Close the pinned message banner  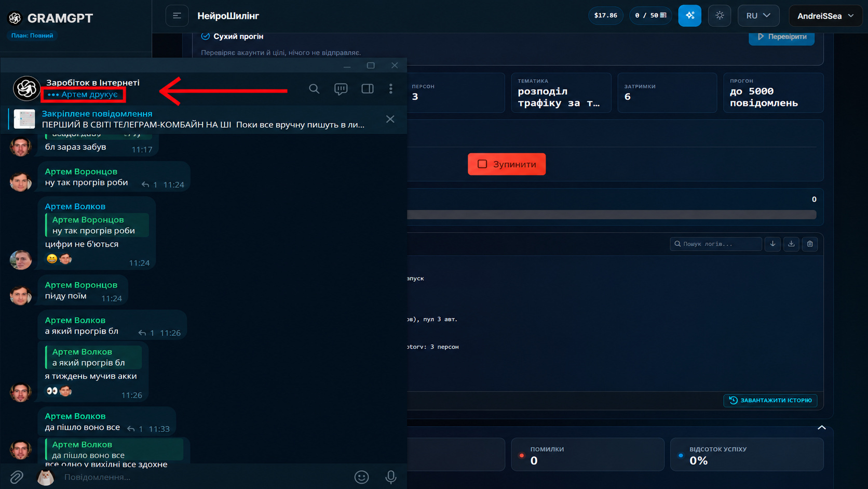pyautogui.click(x=390, y=119)
